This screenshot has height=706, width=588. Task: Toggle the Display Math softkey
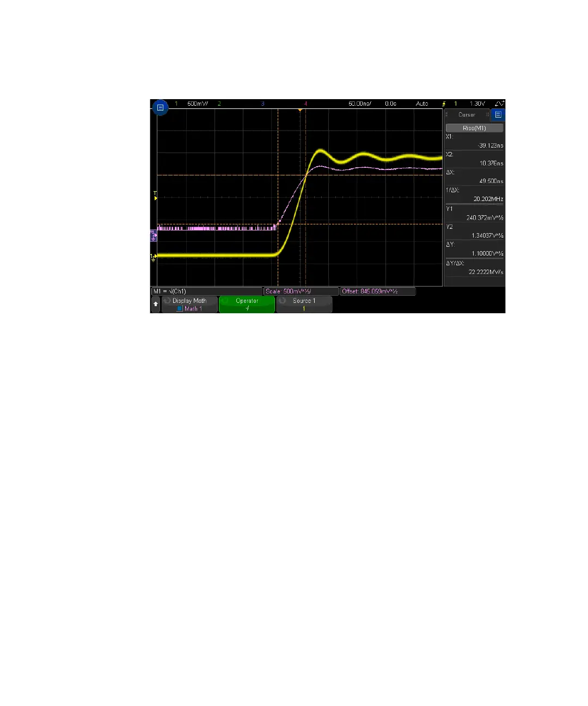tap(189, 305)
